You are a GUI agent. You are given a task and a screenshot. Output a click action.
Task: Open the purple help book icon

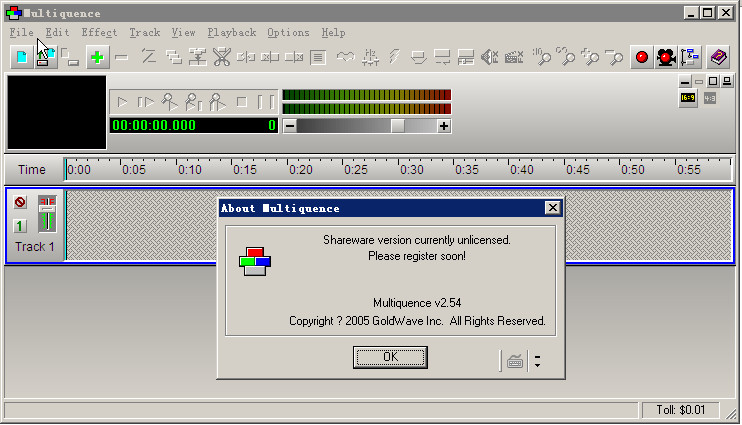point(718,57)
